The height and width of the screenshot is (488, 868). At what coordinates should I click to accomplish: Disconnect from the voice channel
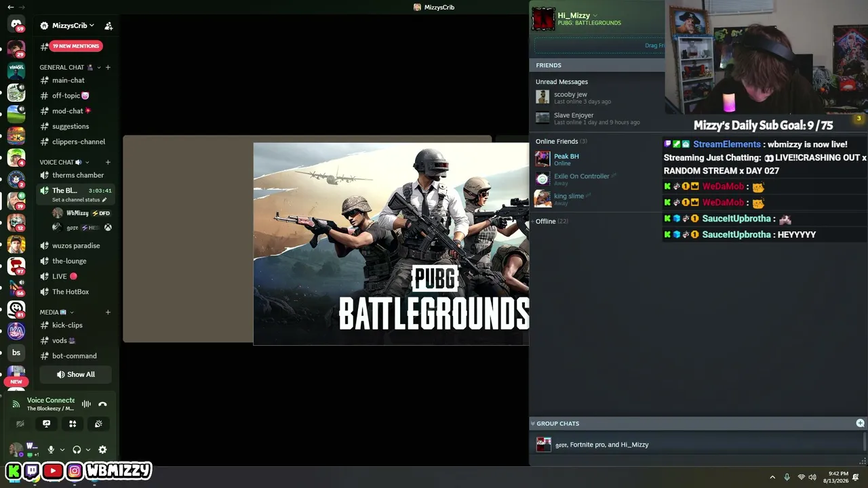click(102, 404)
